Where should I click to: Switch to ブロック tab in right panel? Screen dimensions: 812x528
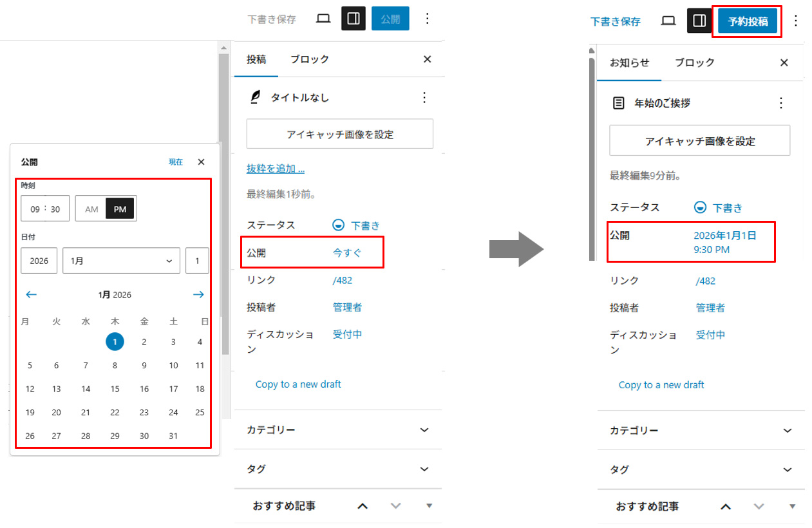(x=695, y=62)
